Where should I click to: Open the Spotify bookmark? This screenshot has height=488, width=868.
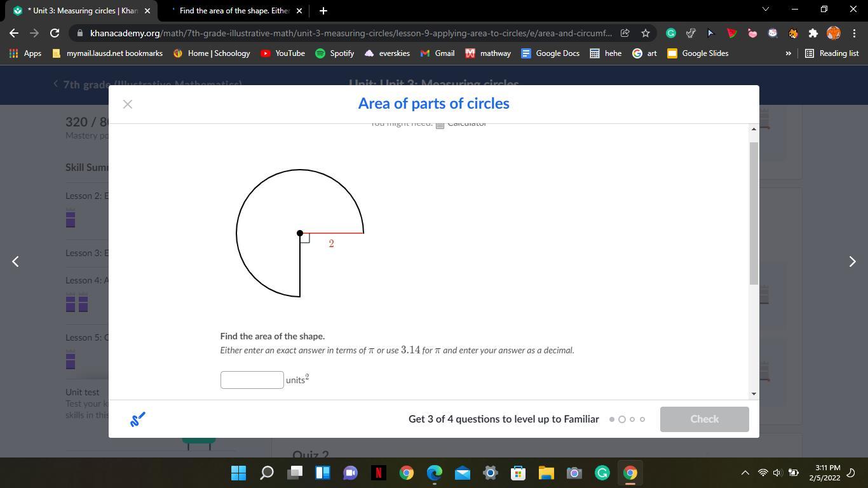point(335,53)
